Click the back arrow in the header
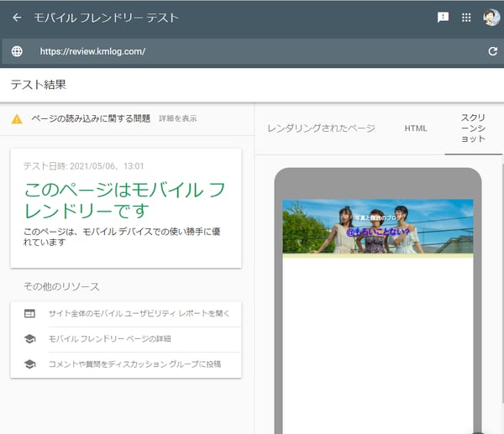The image size is (504, 434). (17, 18)
